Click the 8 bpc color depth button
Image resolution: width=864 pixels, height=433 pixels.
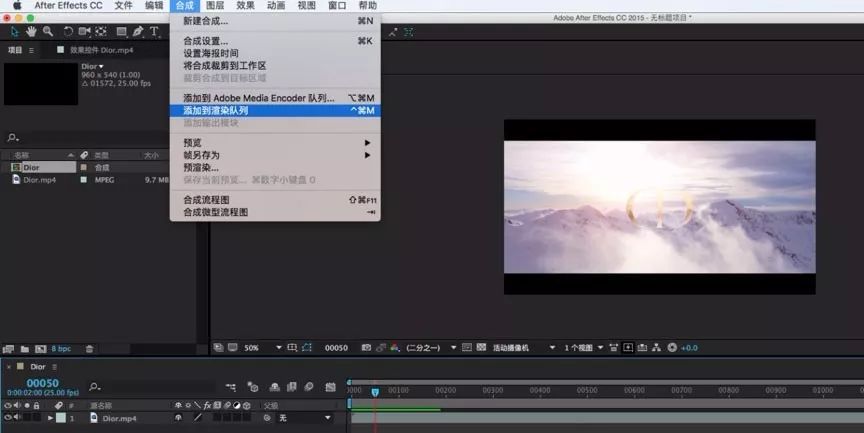(x=61, y=349)
